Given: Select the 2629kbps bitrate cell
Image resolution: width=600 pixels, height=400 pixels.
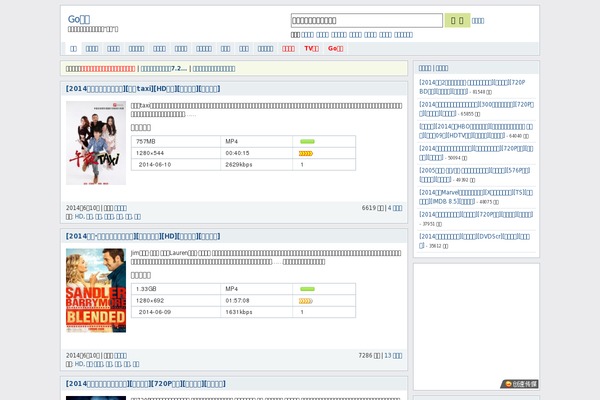Looking at the screenshot, I should [x=256, y=164].
